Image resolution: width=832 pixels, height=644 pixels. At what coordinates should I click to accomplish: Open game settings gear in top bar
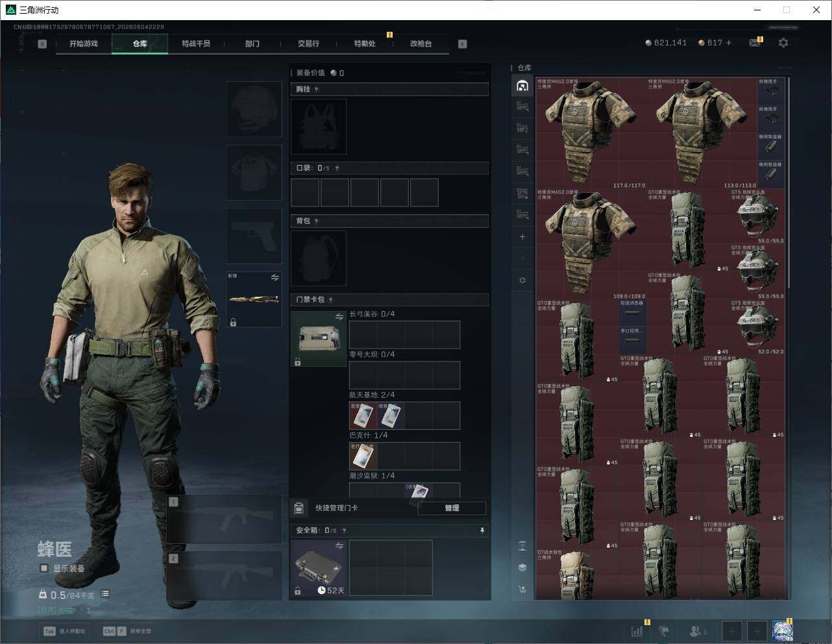pos(783,43)
